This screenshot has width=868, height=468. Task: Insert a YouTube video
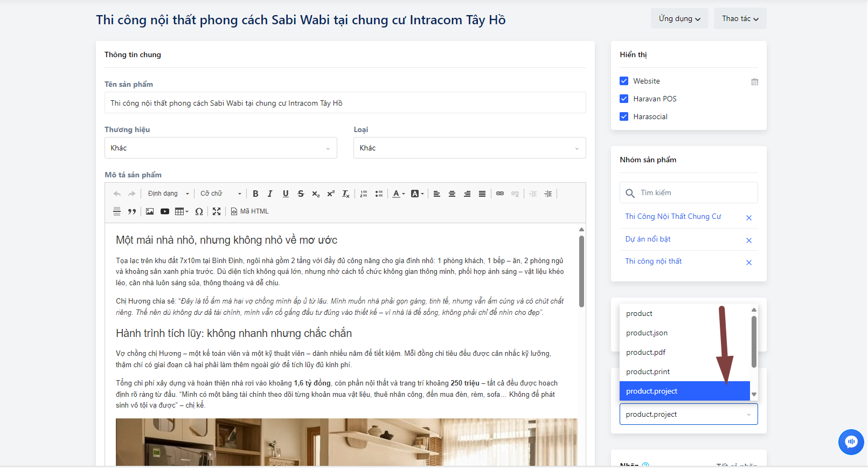pyautogui.click(x=165, y=211)
